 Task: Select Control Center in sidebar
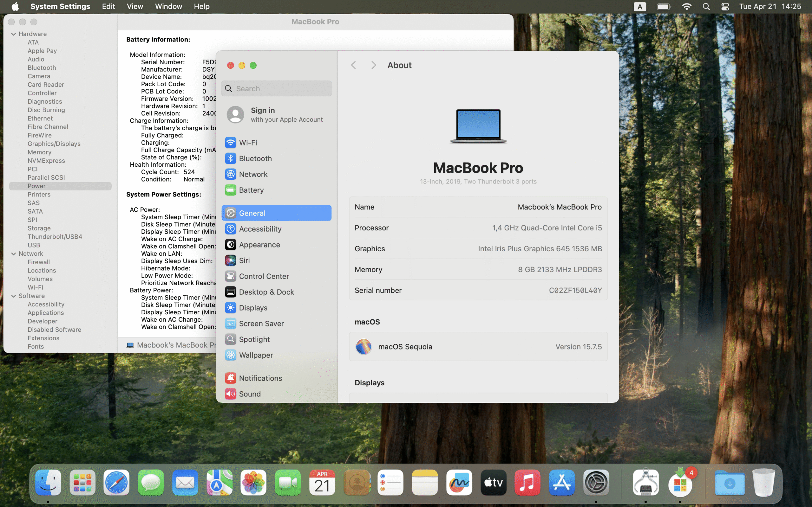click(264, 276)
